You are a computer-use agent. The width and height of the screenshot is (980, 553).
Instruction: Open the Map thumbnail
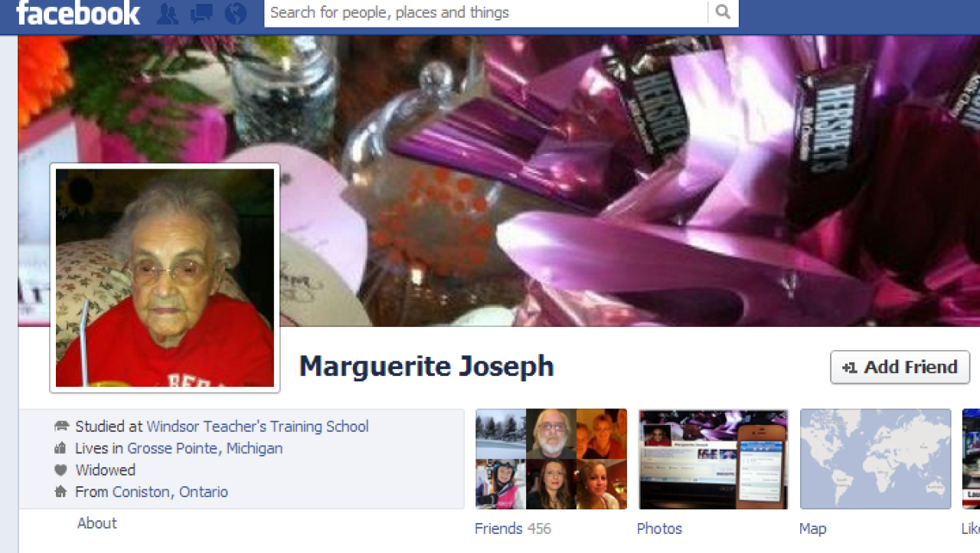pyautogui.click(x=876, y=459)
